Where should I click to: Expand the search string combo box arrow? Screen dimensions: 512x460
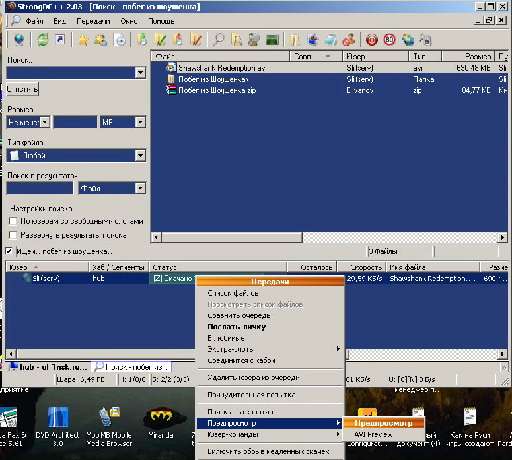pyautogui.click(x=140, y=72)
